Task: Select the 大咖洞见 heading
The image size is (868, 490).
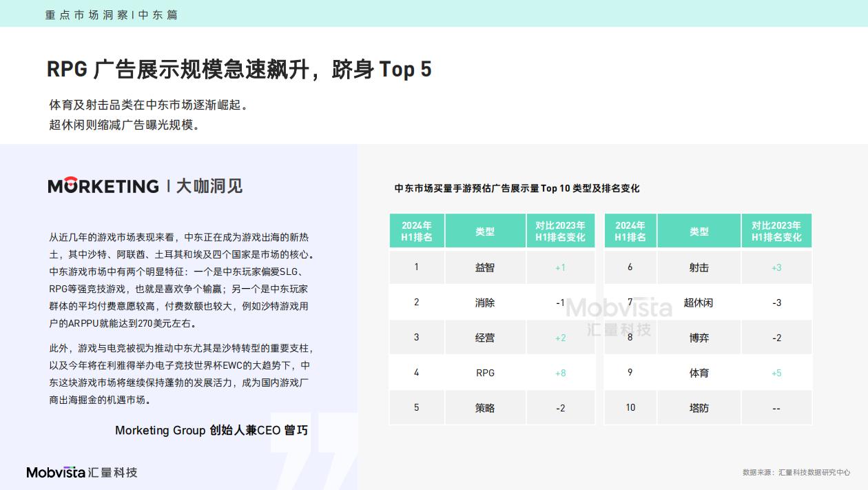Action: (x=209, y=186)
